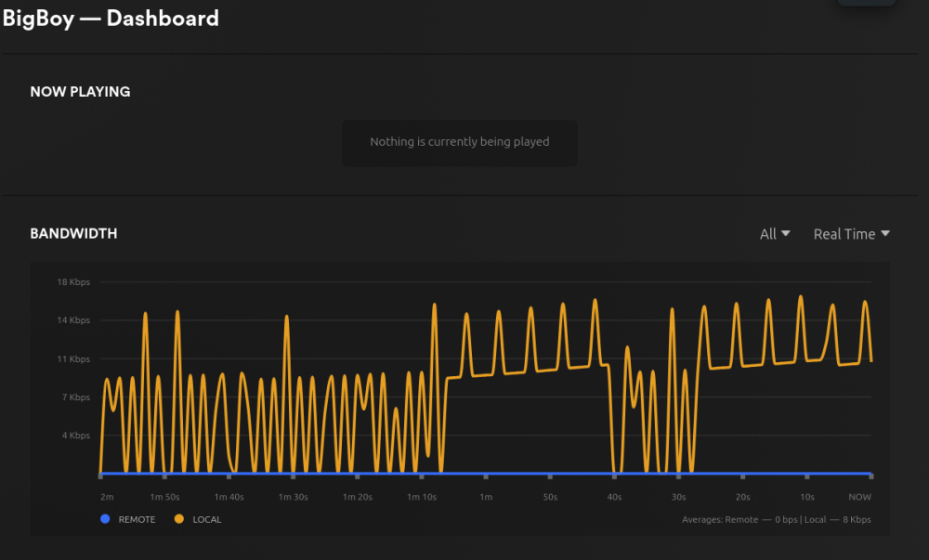929x560 pixels.
Task: Select the NOW marker on time axis
Action: 859,498
